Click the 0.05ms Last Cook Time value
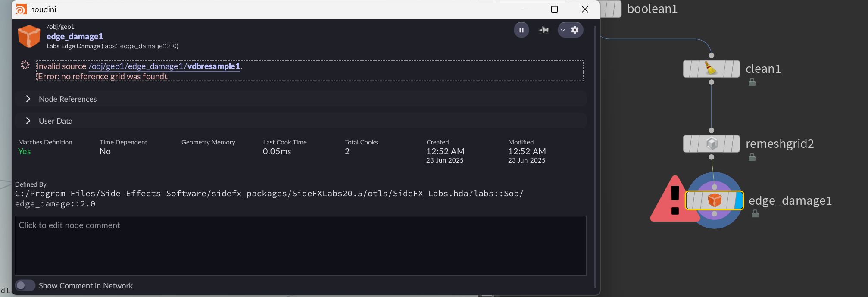Screen dimensions: 868x297 click(277, 151)
